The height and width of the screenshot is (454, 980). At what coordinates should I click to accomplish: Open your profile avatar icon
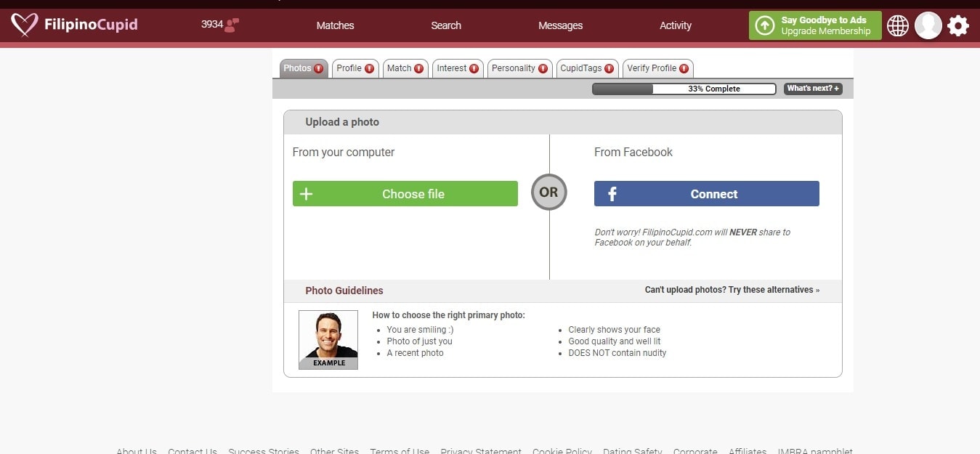tap(928, 25)
